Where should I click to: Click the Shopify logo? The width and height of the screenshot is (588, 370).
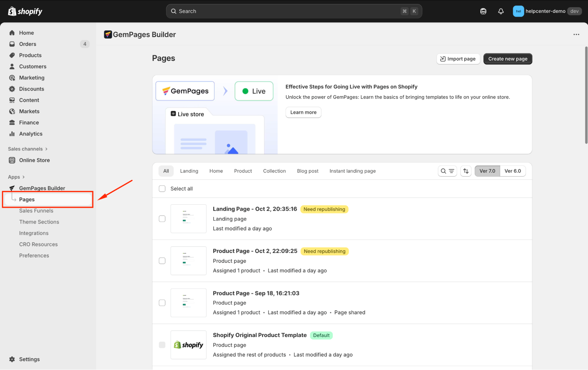[25, 11]
